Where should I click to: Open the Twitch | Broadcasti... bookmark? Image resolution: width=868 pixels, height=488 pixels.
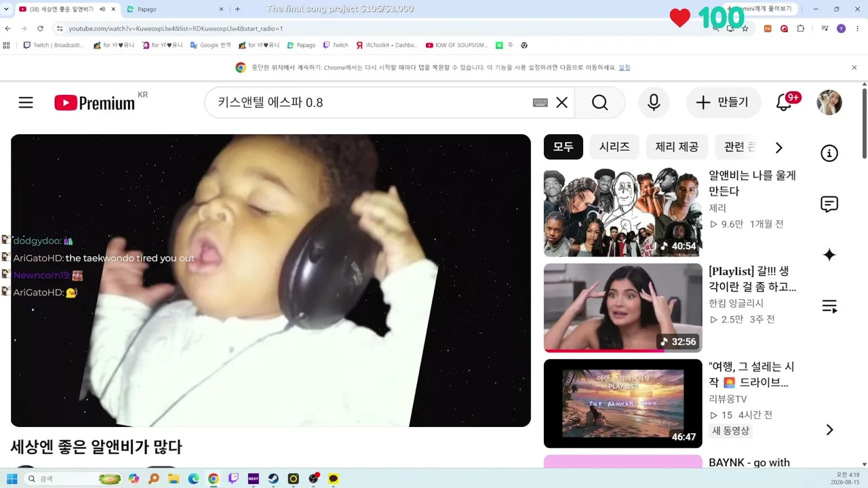click(x=53, y=45)
